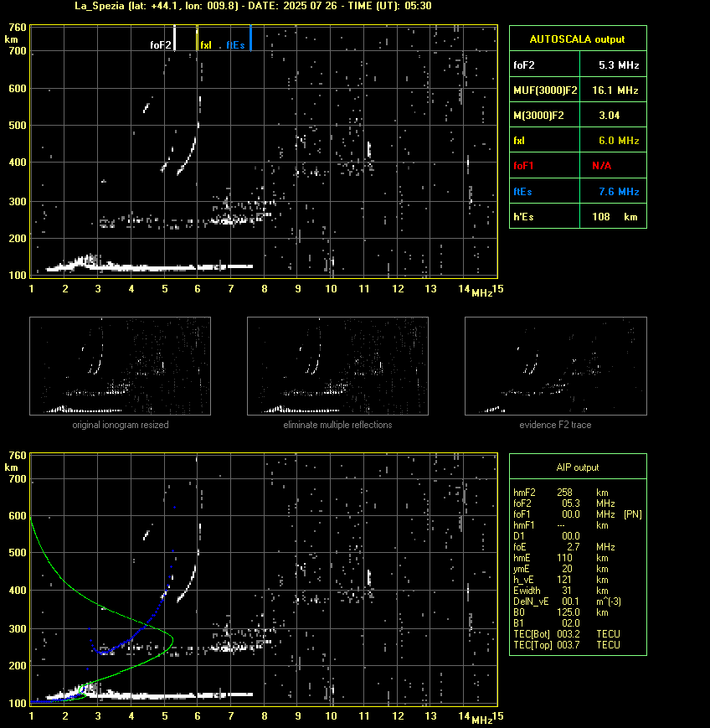This screenshot has width=710, height=728.
Task: Select the 'original ionogram resized' thumbnail
Action: tap(121, 366)
